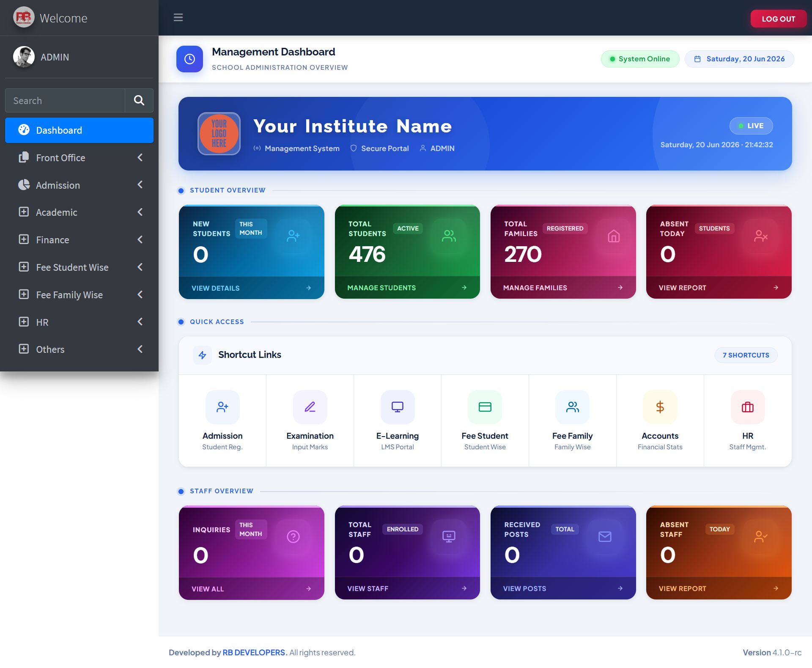Click the institute logo placeholder

pos(219,134)
